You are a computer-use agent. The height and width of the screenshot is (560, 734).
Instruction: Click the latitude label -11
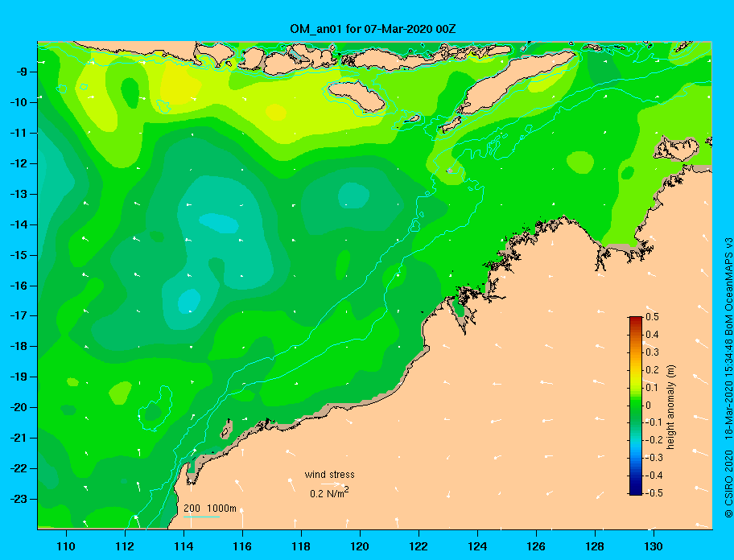tap(19, 133)
